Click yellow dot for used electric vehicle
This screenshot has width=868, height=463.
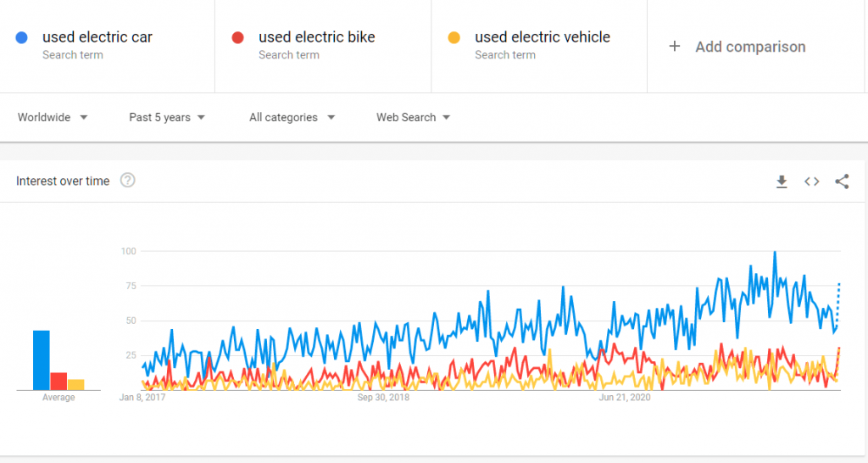click(x=454, y=37)
